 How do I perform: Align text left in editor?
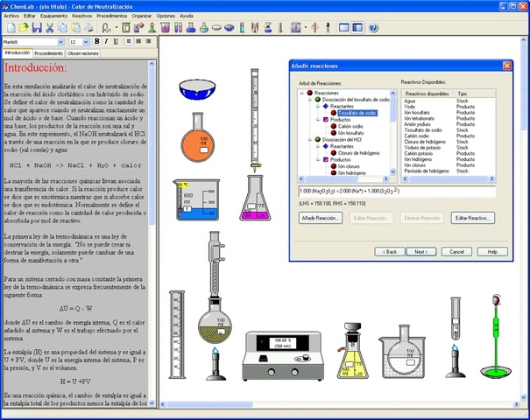click(x=129, y=41)
